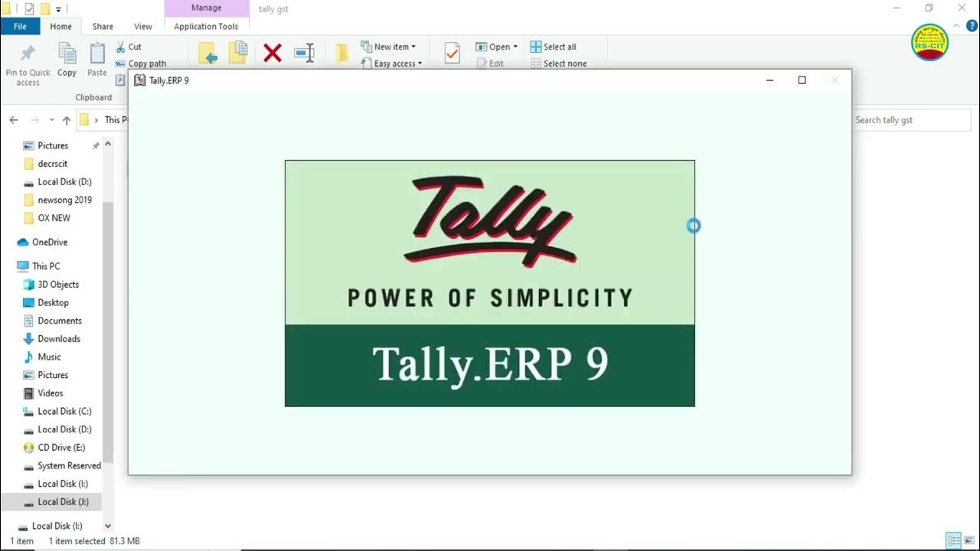The height and width of the screenshot is (551, 980).
Task: Open the New item dropdown
Action: click(x=388, y=47)
